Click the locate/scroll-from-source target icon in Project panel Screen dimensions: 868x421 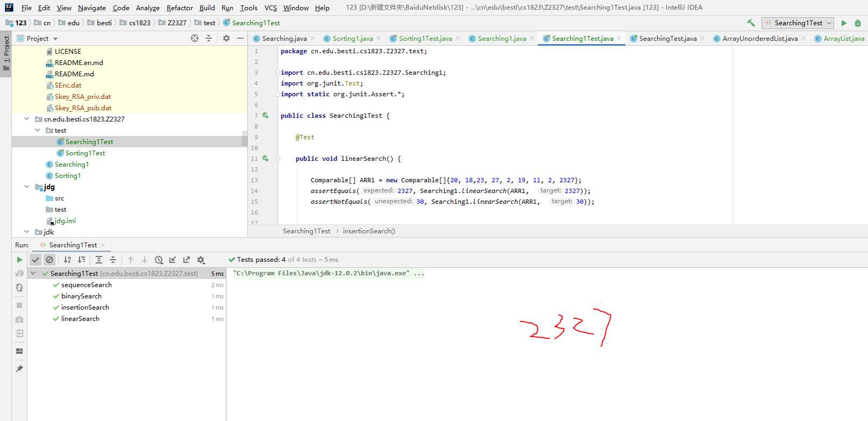tap(195, 38)
